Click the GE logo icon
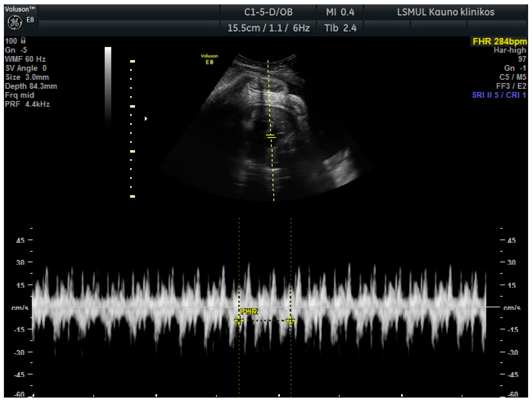The height and width of the screenshot is (401, 532). 15,22
